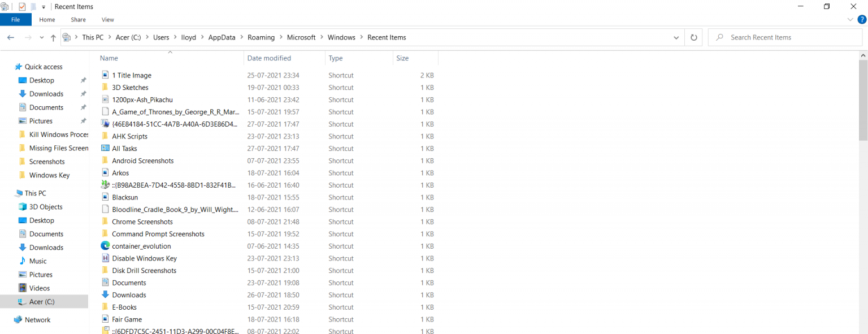Unpin Desktop from Quick access

click(83, 80)
